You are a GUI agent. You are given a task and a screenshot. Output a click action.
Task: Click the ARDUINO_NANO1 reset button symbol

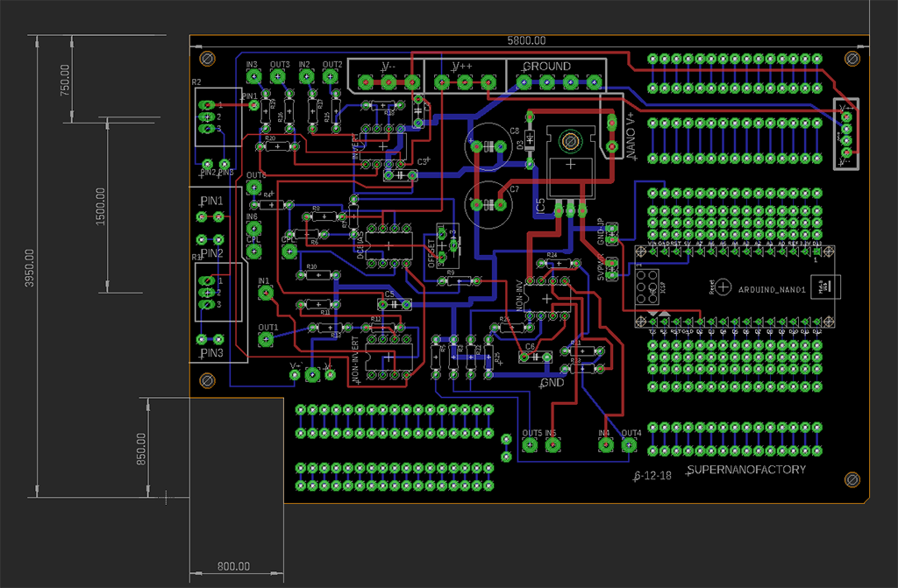point(723,287)
